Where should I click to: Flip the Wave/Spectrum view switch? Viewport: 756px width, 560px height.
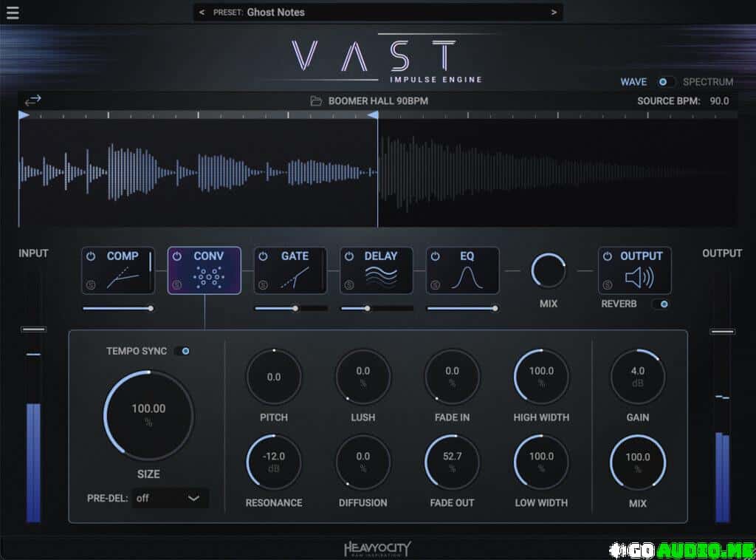pyautogui.click(x=666, y=82)
